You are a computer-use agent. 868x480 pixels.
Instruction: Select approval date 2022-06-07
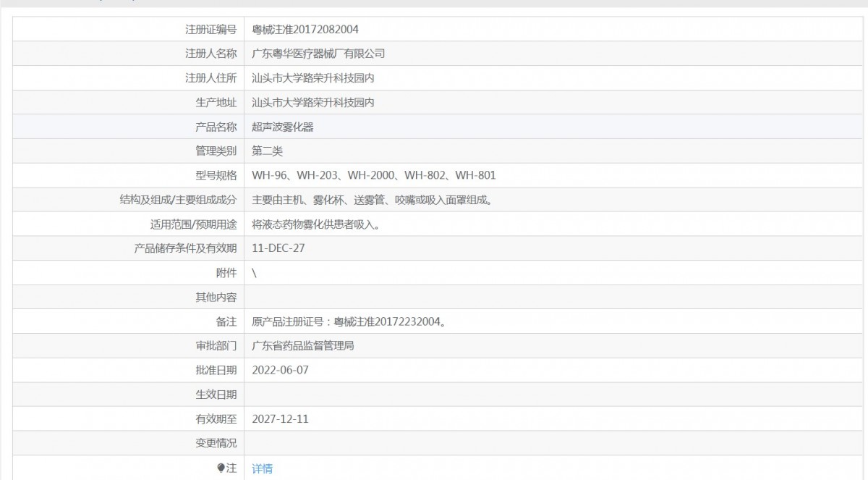click(280, 370)
